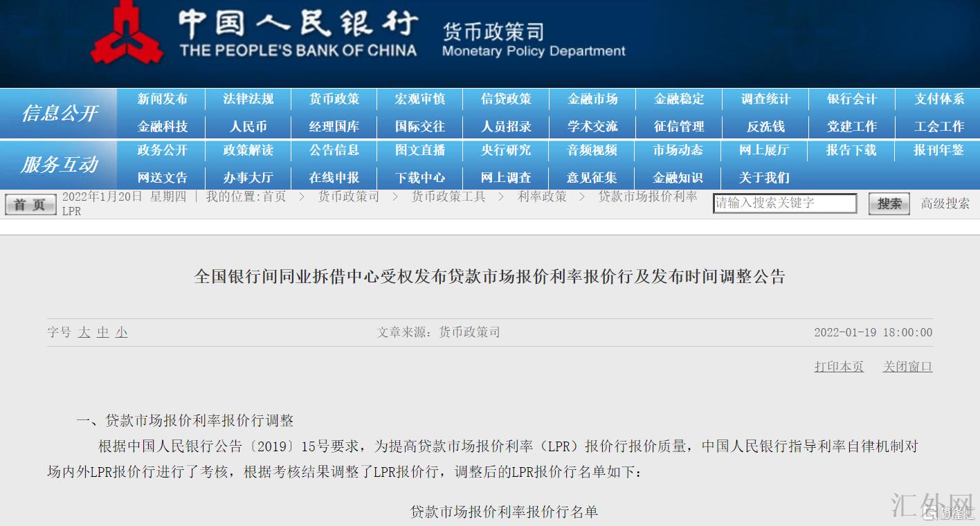Set font size to small 小

click(122, 332)
